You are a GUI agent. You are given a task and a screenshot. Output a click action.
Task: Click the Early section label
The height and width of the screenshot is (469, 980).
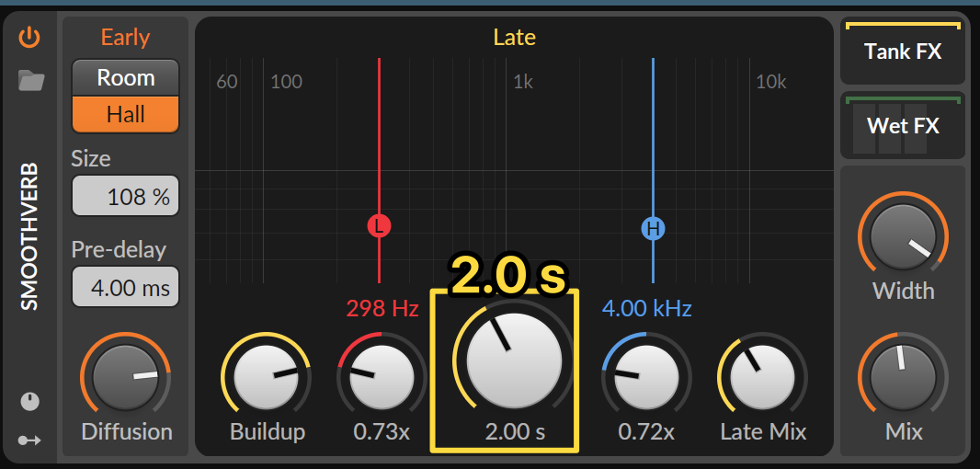point(126,38)
